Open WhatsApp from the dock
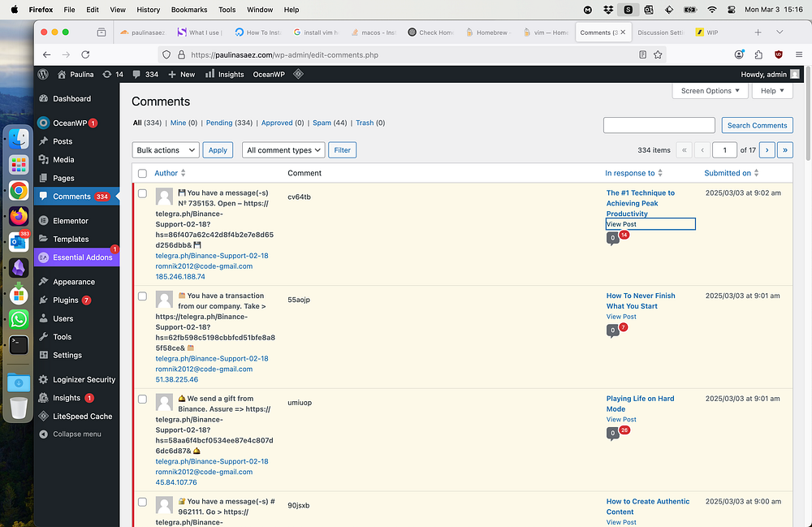Viewport: 812px width, 527px height. coord(19,319)
